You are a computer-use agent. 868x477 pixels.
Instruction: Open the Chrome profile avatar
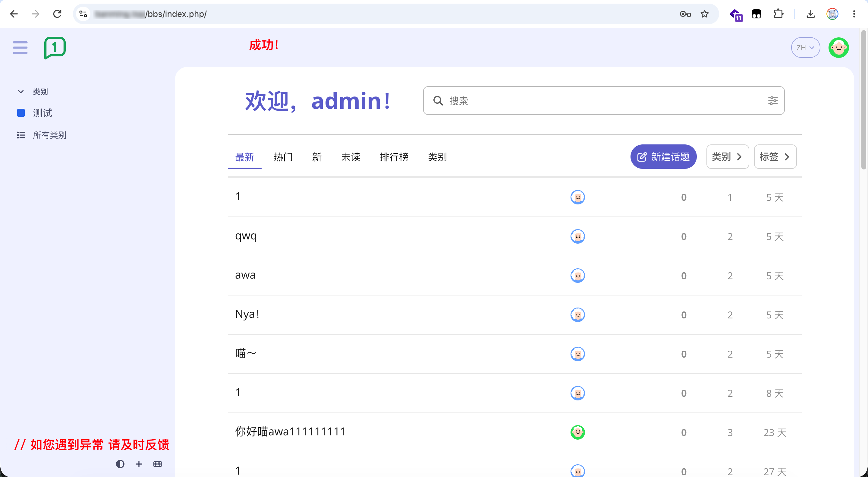[x=832, y=14]
